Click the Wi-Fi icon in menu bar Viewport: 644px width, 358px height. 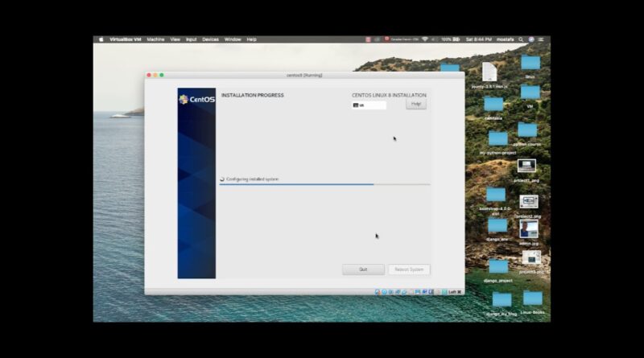(x=425, y=39)
